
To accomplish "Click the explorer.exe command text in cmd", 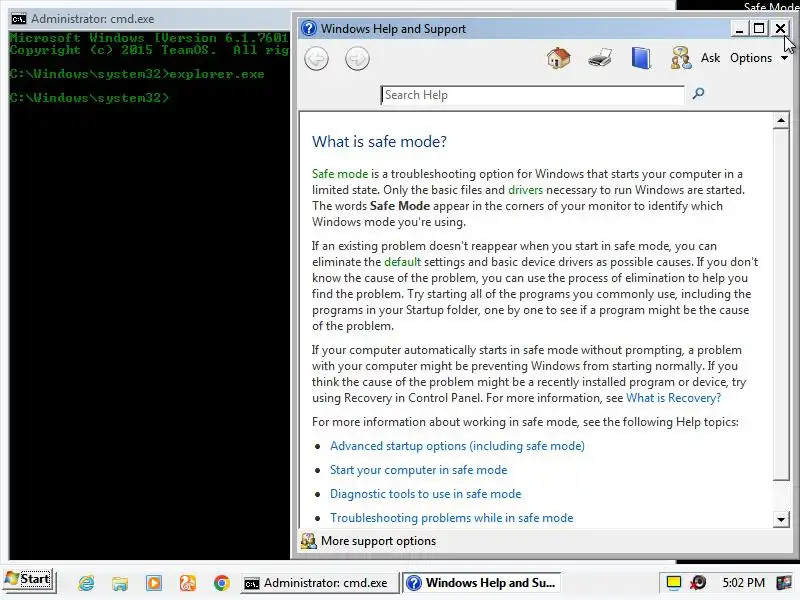I will click(x=217, y=74).
